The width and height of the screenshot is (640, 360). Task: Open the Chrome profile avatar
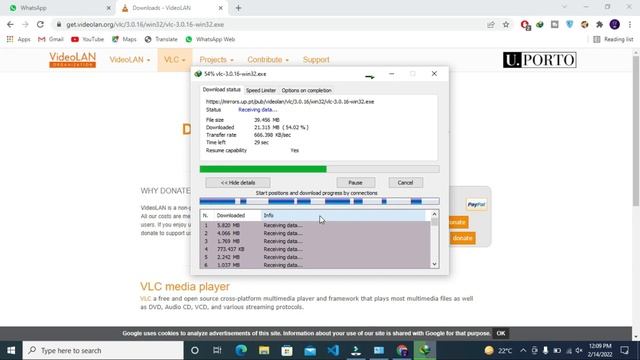click(x=614, y=24)
